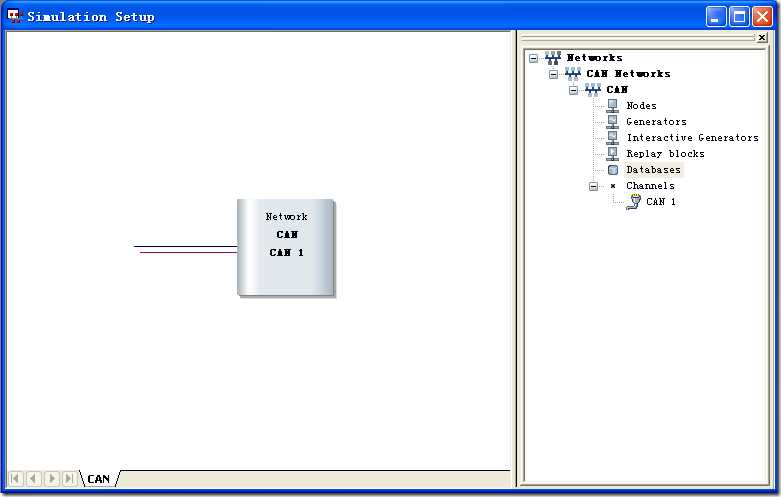The height and width of the screenshot is (497, 781).
Task: Select the Interactive Generators entry
Action: tap(692, 137)
